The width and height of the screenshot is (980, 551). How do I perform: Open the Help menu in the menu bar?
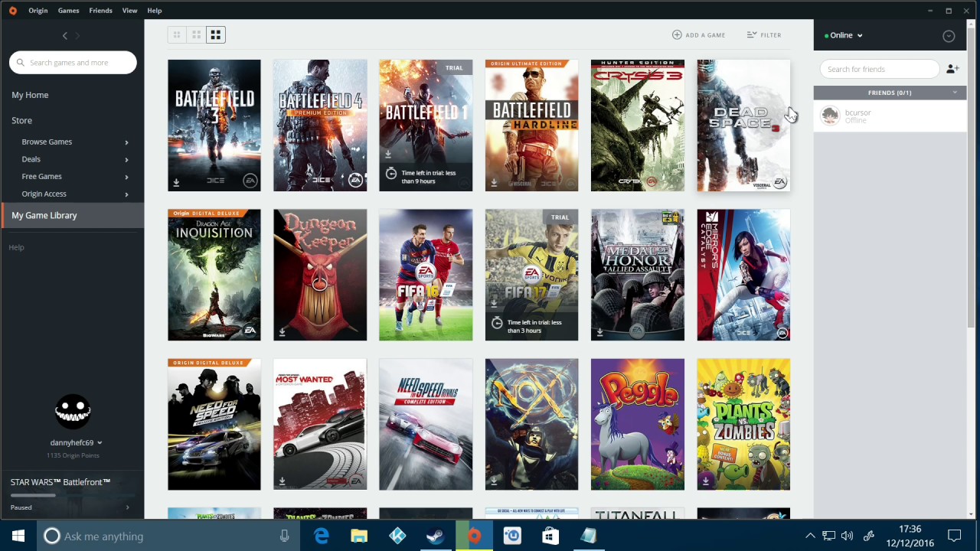click(x=154, y=11)
